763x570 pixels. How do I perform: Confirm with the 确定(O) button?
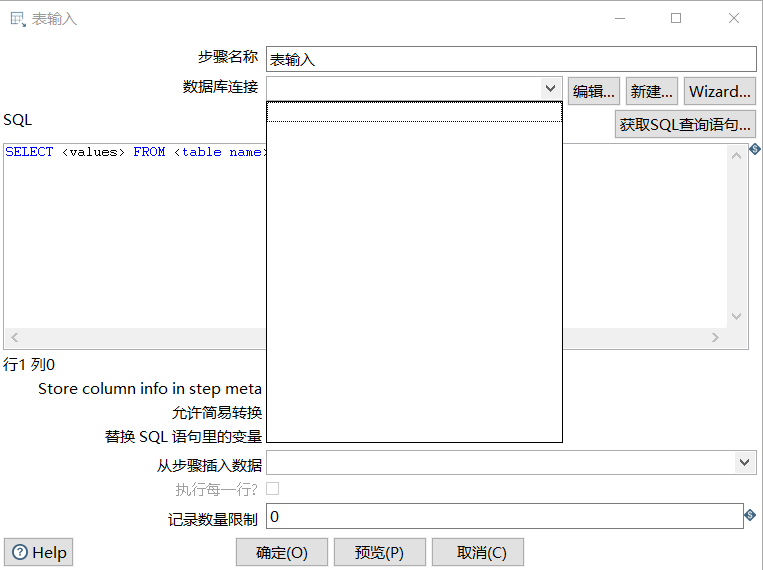282,552
